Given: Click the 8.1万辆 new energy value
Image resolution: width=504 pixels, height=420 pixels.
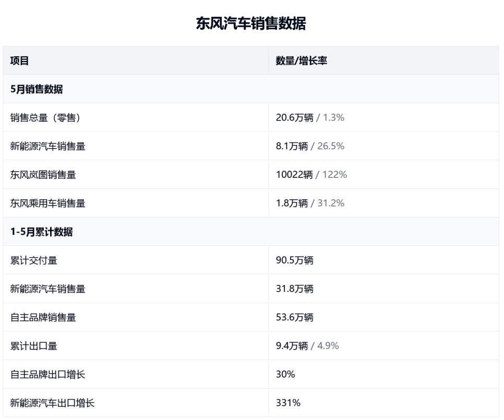Looking at the screenshot, I should 292,146.
